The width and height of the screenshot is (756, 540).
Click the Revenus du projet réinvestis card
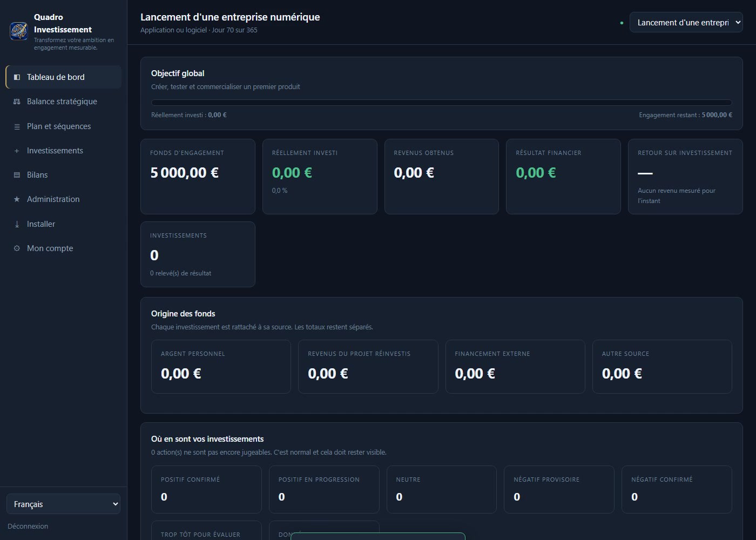click(368, 367)
